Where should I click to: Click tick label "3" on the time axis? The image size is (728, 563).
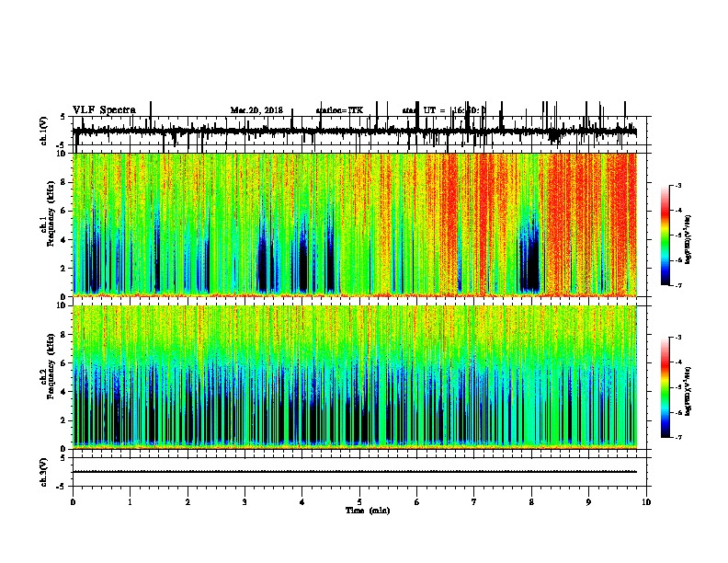tap(245, 502)
